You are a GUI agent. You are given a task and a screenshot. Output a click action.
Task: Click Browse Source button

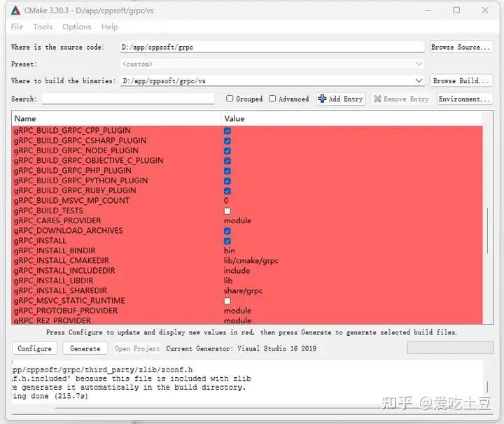point(461,48)
